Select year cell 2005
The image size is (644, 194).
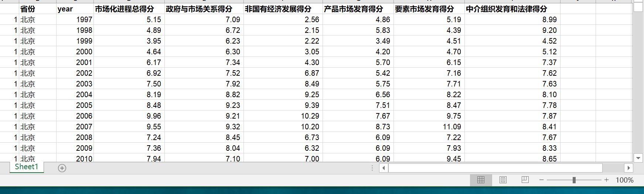pos(75,105)
